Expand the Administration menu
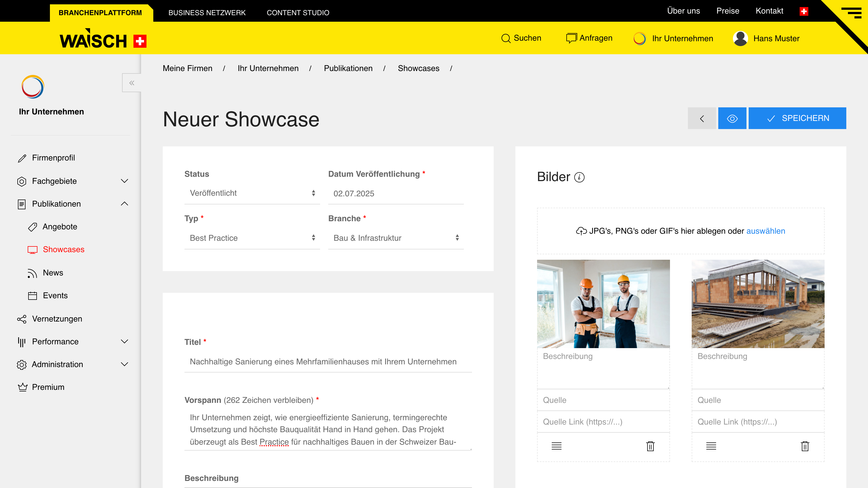This screenshot has height=488, width=868. pyautogui.click(x=124, y=364)
